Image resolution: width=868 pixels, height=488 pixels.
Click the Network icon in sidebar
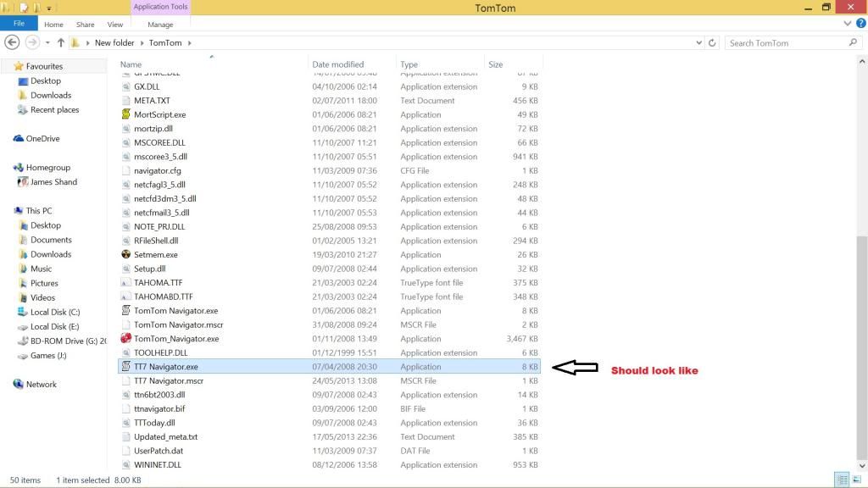19,384
